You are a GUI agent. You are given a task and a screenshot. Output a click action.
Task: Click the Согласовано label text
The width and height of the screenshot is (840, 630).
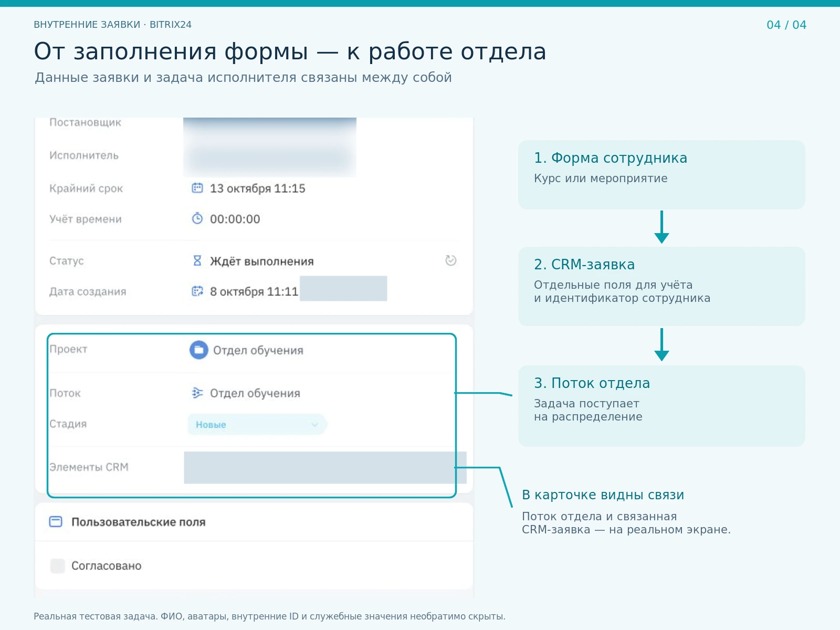[x=107, y=565]
